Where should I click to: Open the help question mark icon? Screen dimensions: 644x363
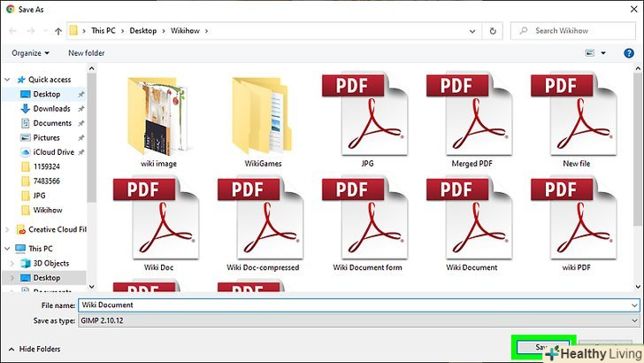pos(628,53)
